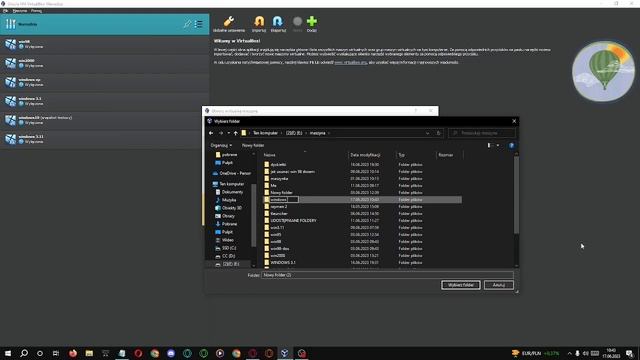Screen dimensions: 640x360
Task: Select CC (D:) drive in navigation pane
Action: point(225,256)
